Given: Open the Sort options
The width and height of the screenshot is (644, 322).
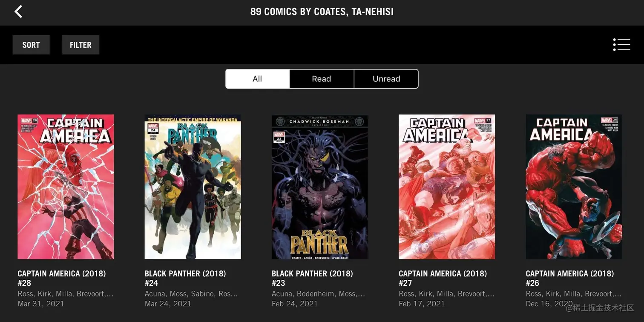Looking at the screenshot, I should pyautogui.click(x=31, y=45).
